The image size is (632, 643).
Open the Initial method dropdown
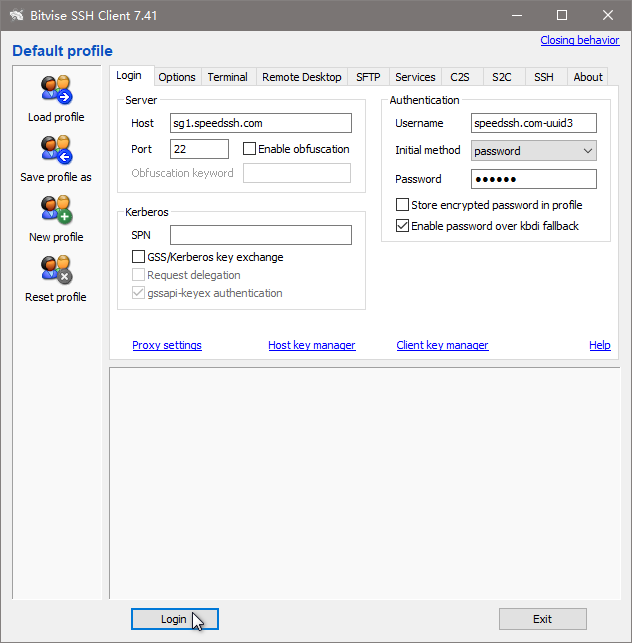pyautogui.click(x=534, y=151)
